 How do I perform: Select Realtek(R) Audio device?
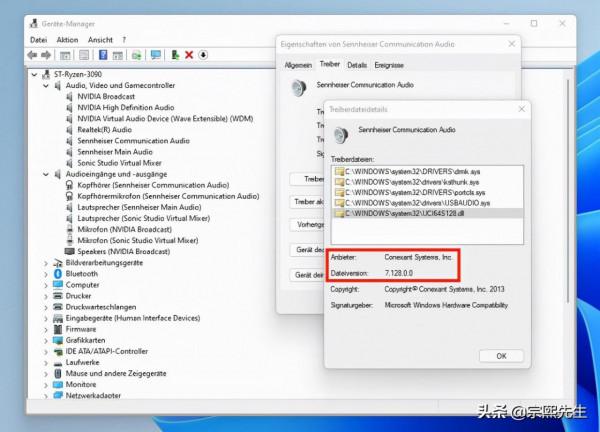tap(104, 130)
